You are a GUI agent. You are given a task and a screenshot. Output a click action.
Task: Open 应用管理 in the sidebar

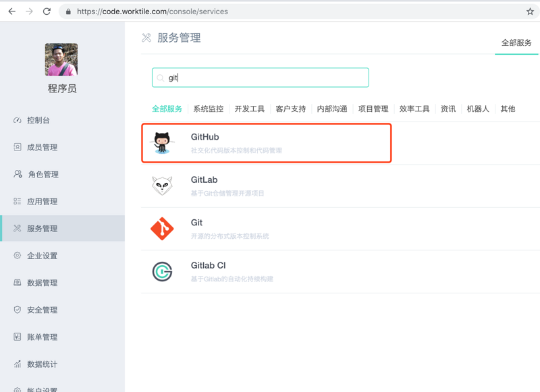[x=43, y=201]
